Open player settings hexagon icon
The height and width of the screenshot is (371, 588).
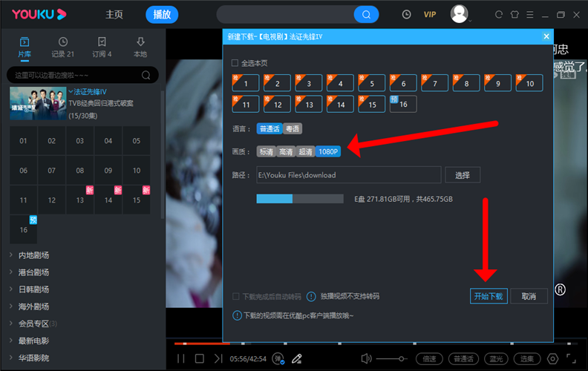(552, 358)
